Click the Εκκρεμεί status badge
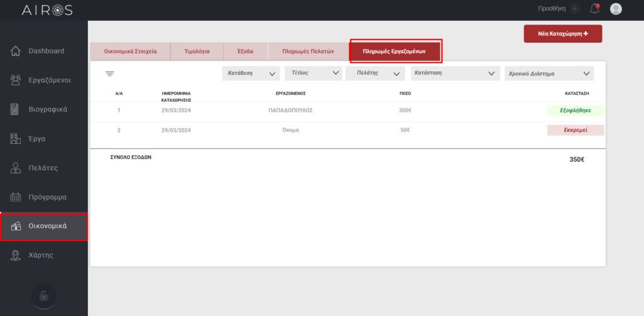The width and height of the screenshot is (644, 316). (575, 130)
